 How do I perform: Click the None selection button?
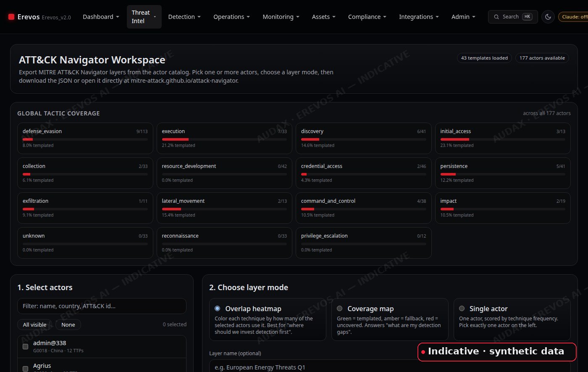click(68, 325)
